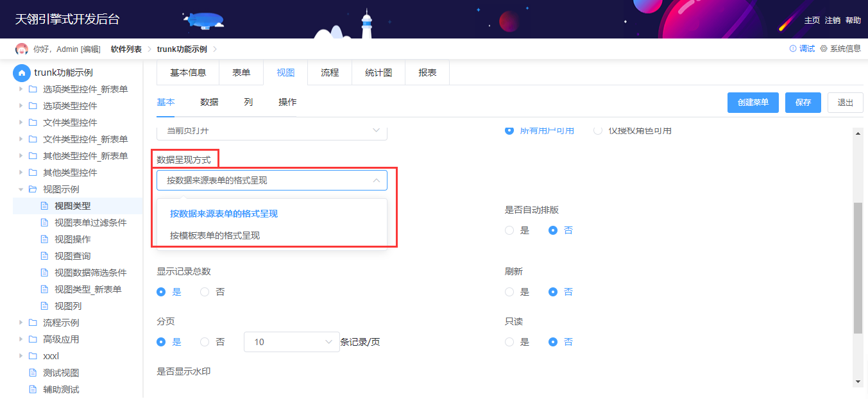Switch to the 报表 tab
Viewport: 868px width, 399px height.
tap(427, 72)
